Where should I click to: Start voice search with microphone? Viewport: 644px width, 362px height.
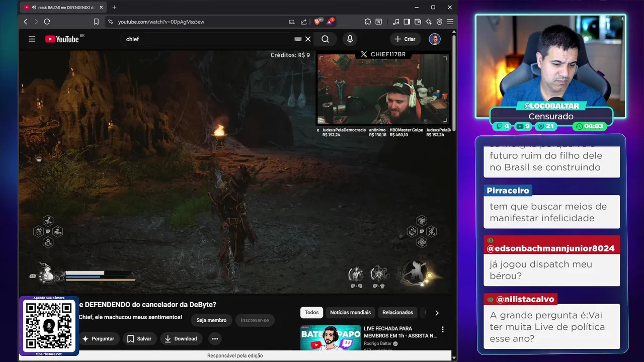(x=350, y=39)
